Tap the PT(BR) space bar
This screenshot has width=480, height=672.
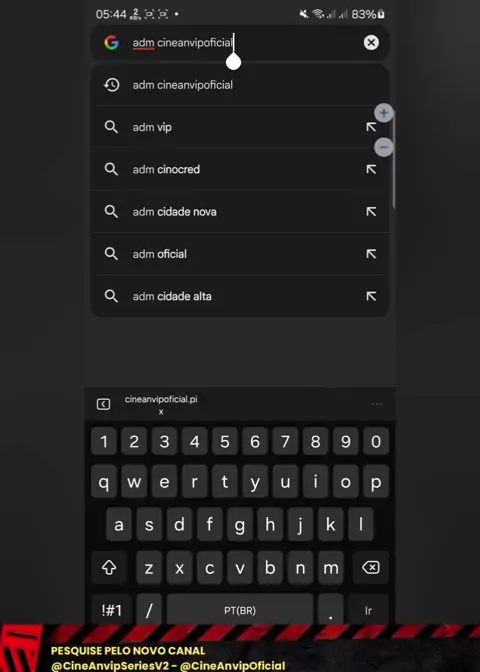point(240,610)
